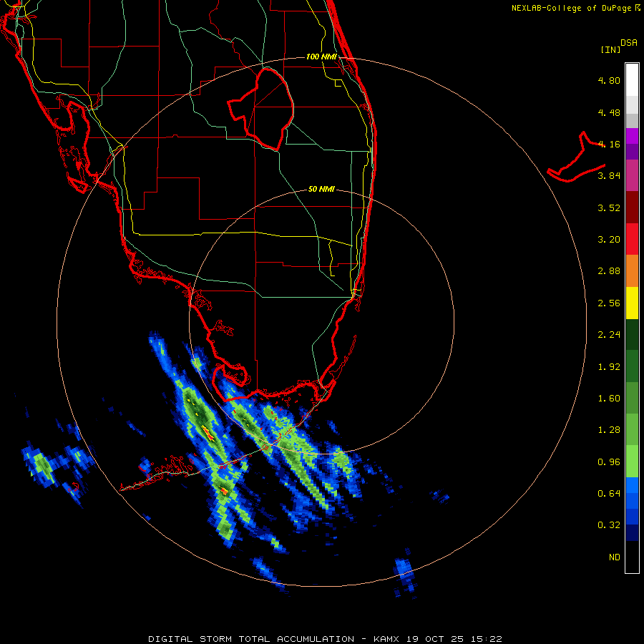The width and height of the screenshot is (644, 644).
Task: Select the 2.88 legend value
Action: click(609, 271)
